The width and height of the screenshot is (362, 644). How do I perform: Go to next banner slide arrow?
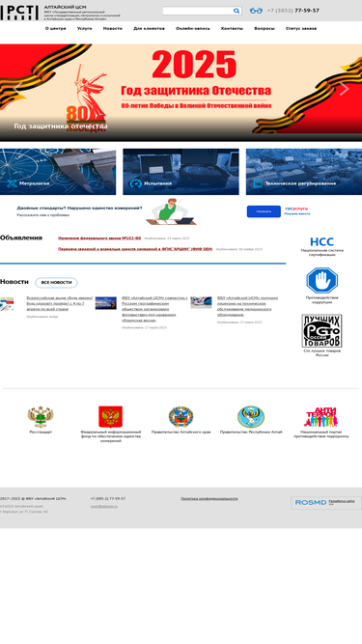pos(345,88)
